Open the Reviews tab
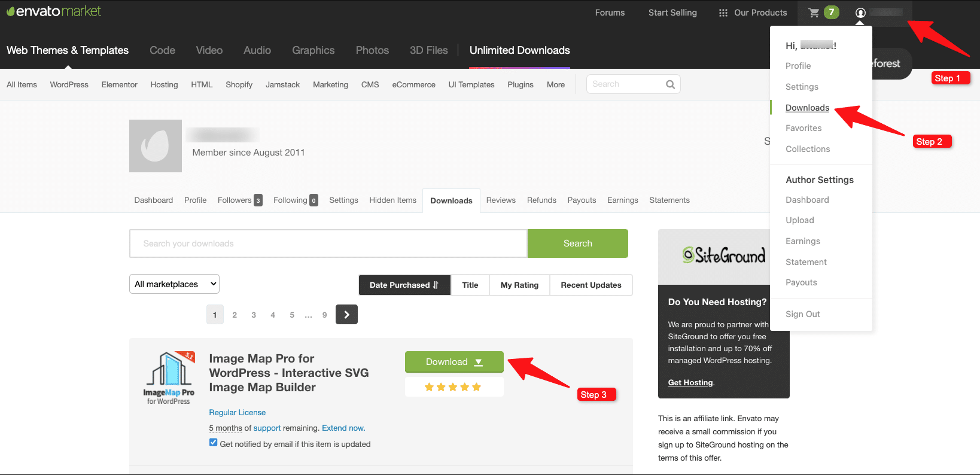980x475 pixels. 501,200
